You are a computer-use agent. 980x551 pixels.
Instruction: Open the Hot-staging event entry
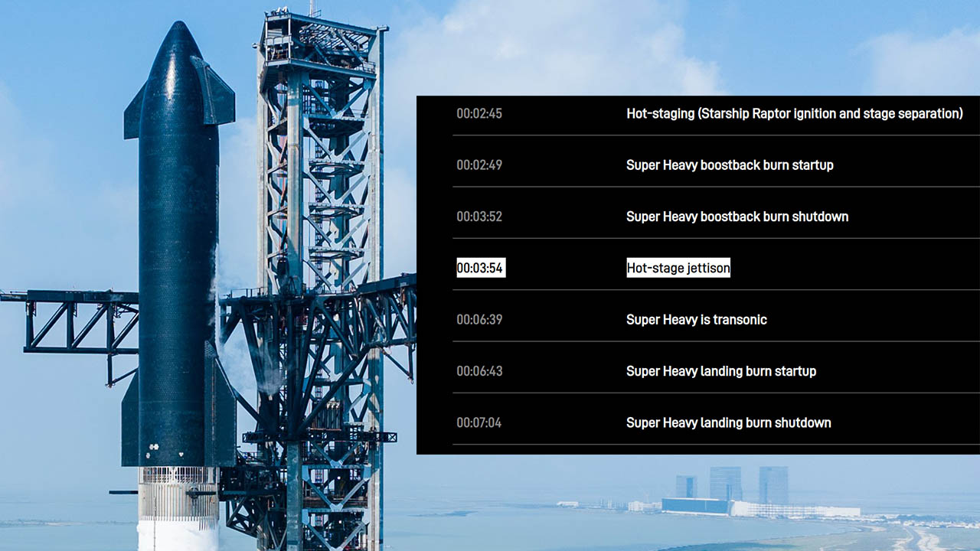tap(795, 113)
